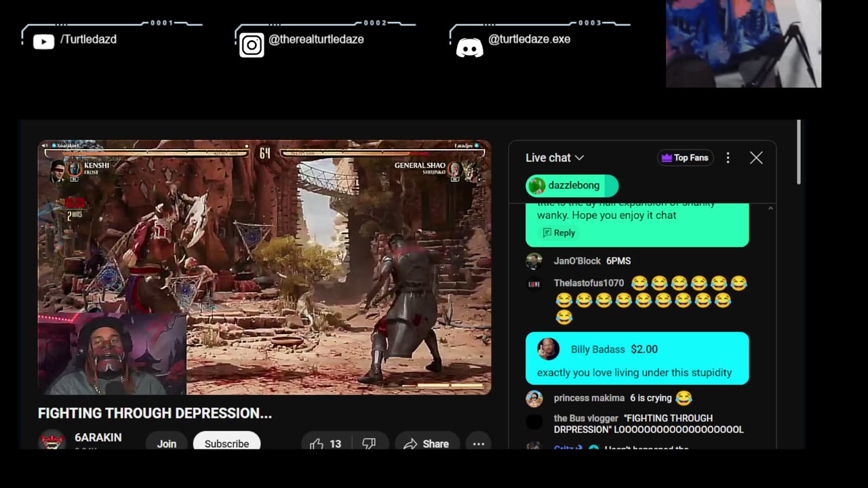Click princess makima username in chat
This screenshot has width=868, height=488.
point(589,398)
